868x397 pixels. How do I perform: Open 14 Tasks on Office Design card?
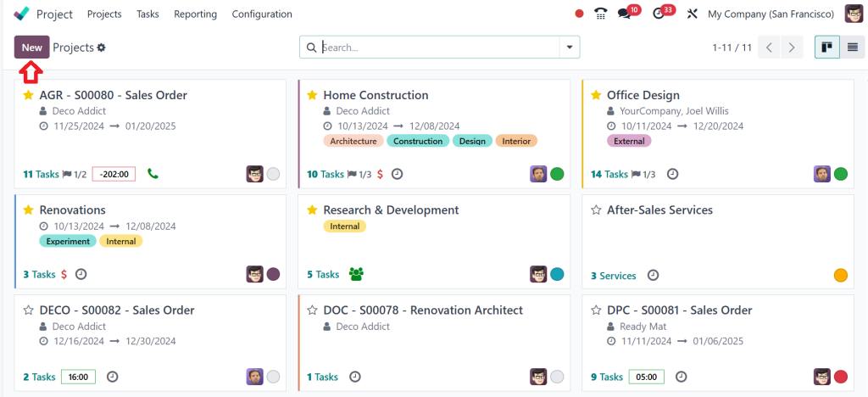click(x=609, y=175)
